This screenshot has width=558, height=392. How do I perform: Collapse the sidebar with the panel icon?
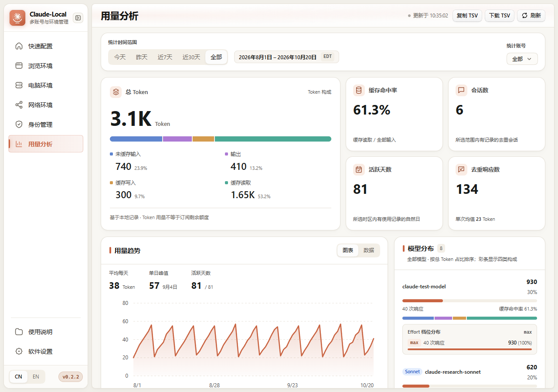pyautogui.click(x=78, y=18)
